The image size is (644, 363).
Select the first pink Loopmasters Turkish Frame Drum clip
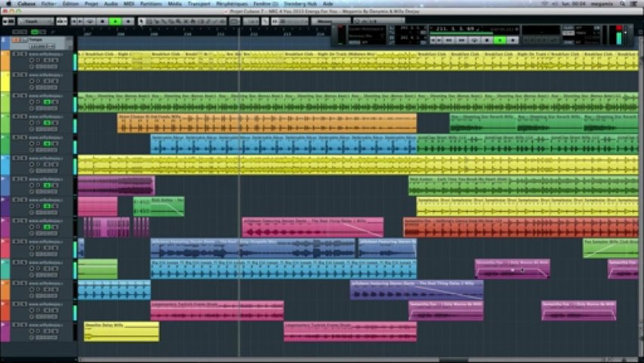click(217, 311)
